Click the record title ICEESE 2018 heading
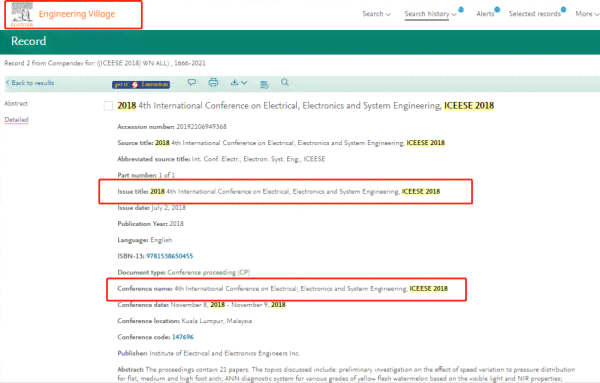Screen dimensions: 600x383 pyautogui.click(x=305, y=106)
